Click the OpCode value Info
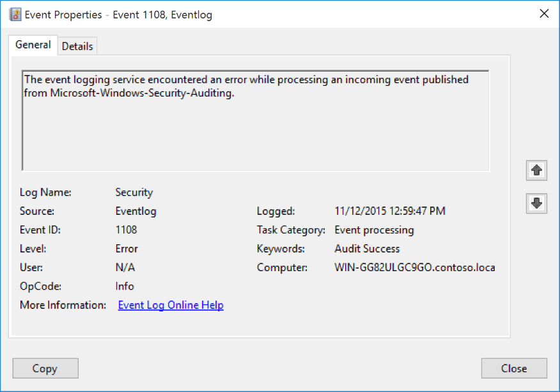The width and height of the screenshot is (560, 392). 125,286
